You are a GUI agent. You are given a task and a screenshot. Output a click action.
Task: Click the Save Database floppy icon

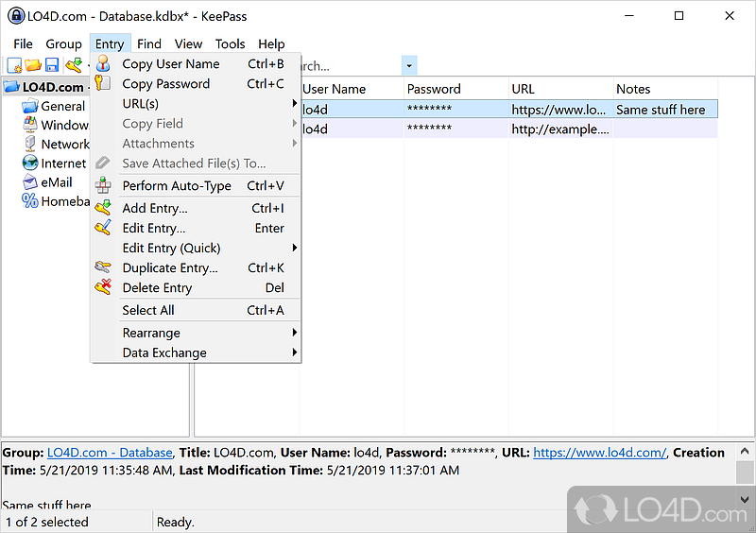click(52, 65)
